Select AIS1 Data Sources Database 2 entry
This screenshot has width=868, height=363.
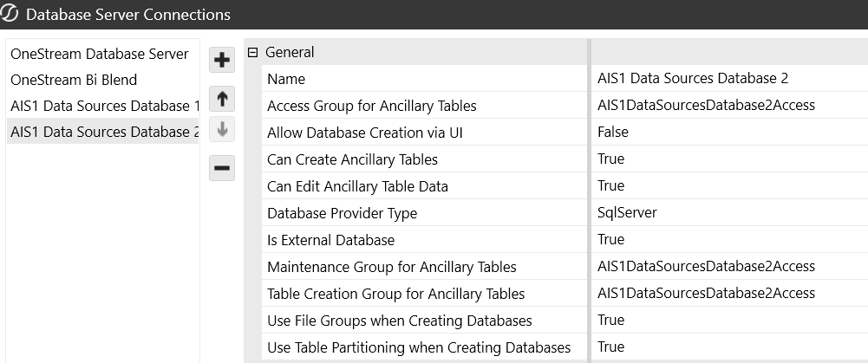coord(103,132)
